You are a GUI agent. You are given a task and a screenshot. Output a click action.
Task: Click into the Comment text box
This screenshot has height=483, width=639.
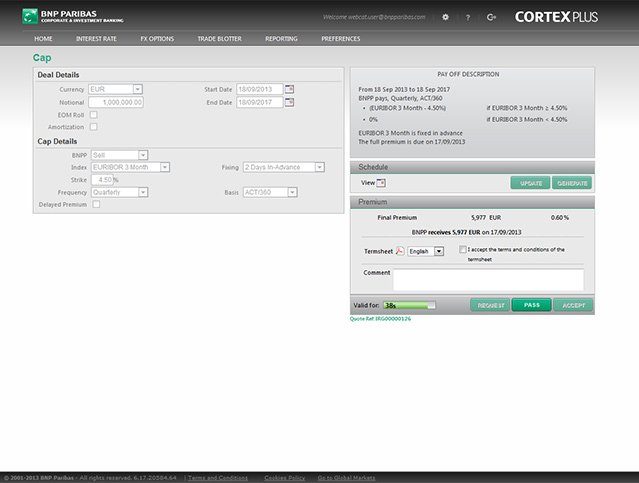[x=488, y=280]
